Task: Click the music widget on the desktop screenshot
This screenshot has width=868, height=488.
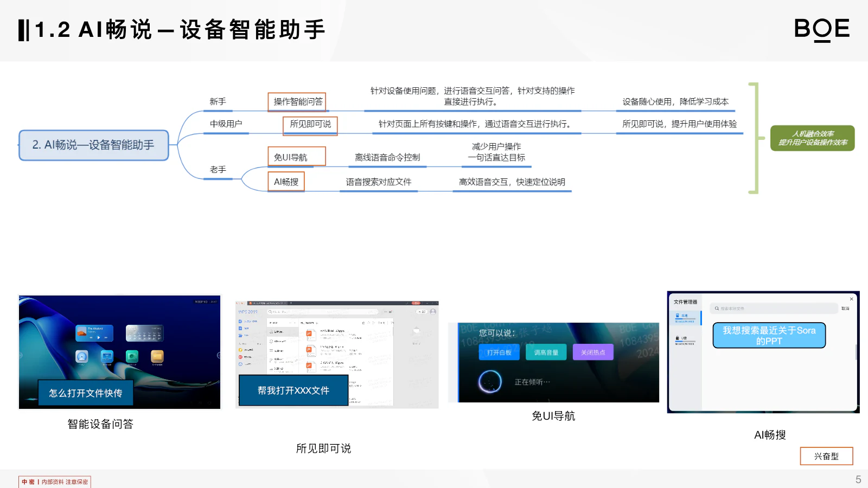Action: click(x=94, y=333)
